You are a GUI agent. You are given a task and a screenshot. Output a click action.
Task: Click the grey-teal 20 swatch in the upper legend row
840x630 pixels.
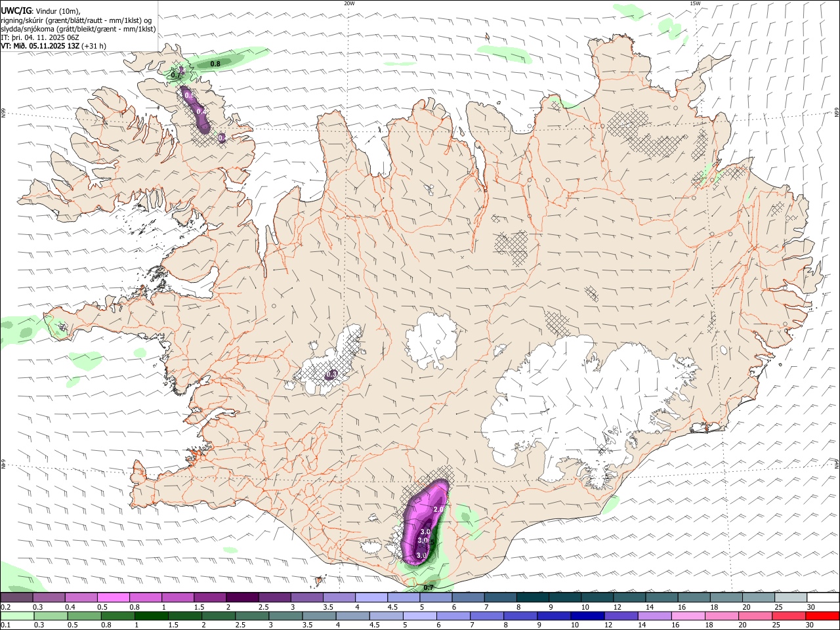759,597
